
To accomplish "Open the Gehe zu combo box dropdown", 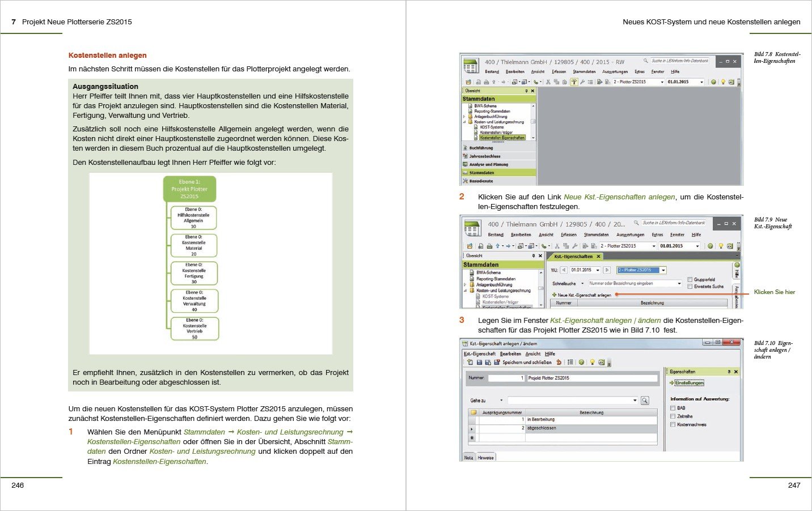I will coord(635,401).
